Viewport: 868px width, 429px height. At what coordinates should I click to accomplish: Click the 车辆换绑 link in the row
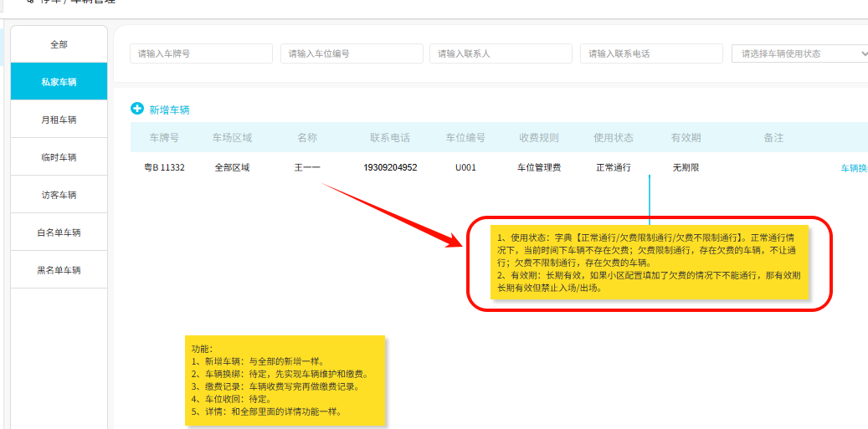[x=853, y=168]
